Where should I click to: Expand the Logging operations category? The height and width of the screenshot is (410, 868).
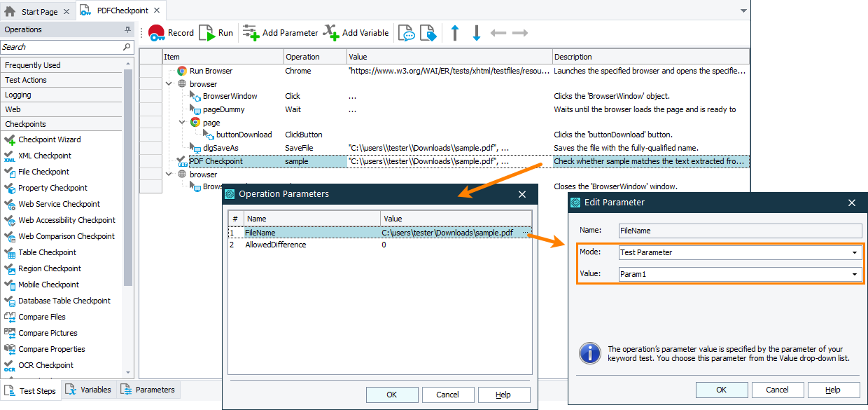18,95
